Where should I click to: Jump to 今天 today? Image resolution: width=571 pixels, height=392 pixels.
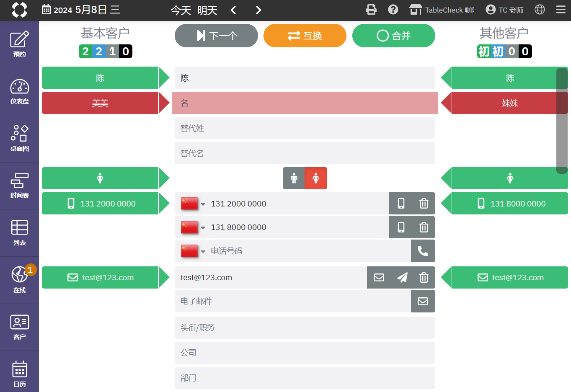[181, 10]
